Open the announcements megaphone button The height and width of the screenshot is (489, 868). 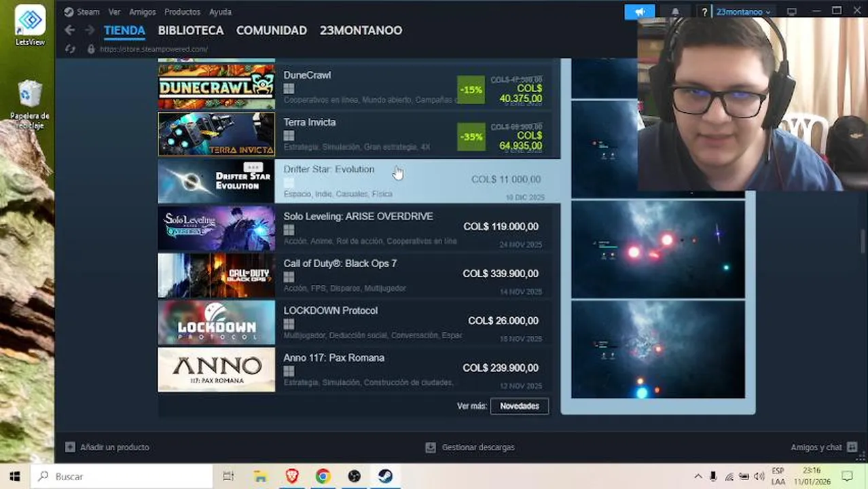(640, 12)
